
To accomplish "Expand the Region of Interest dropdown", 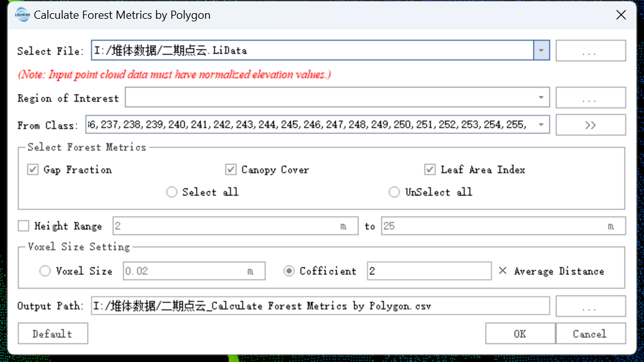I will coord(541,97).
